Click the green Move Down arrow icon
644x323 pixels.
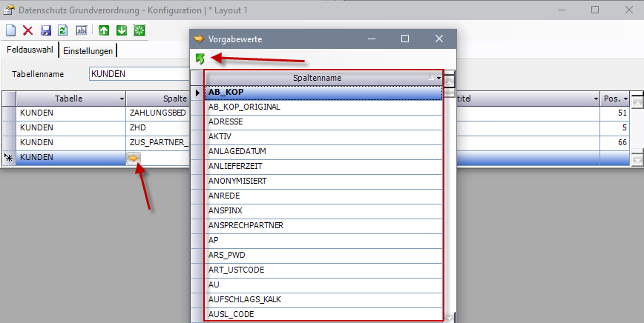coord(121,30)
